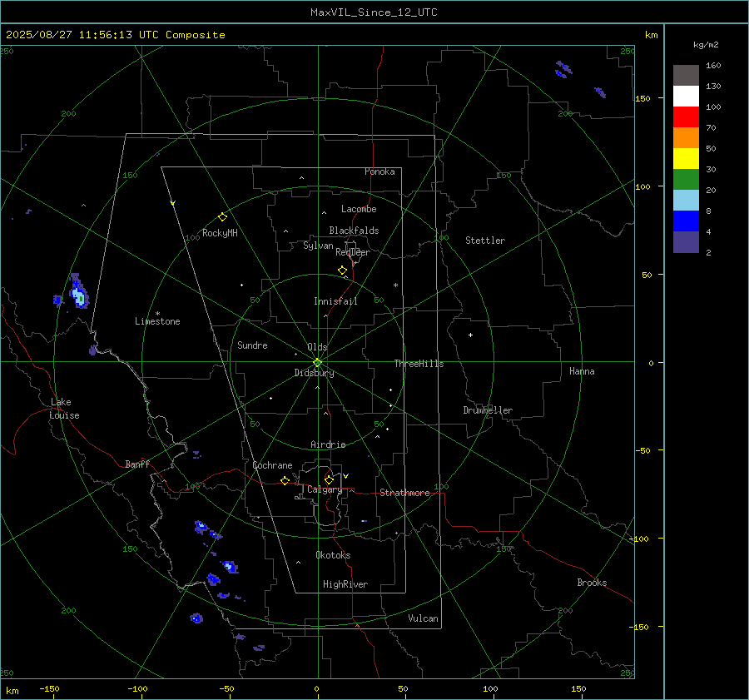Click the Sylvan label
The image size is (749, 700).
(x=318, y=246)
